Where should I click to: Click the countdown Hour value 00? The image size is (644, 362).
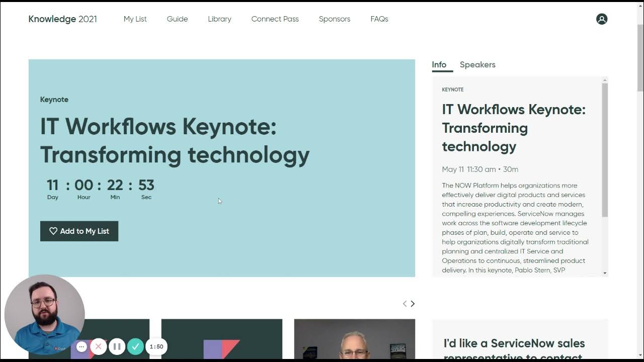click(84, 185)
